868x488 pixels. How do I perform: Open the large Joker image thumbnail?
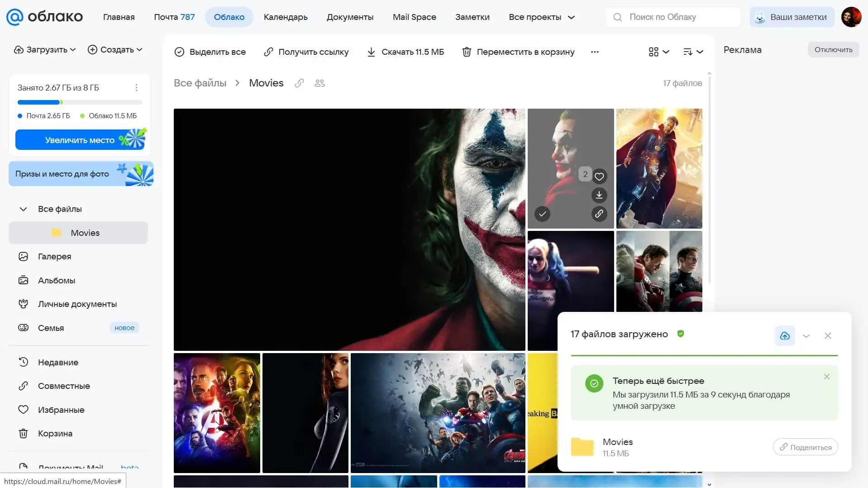(349, 230)
